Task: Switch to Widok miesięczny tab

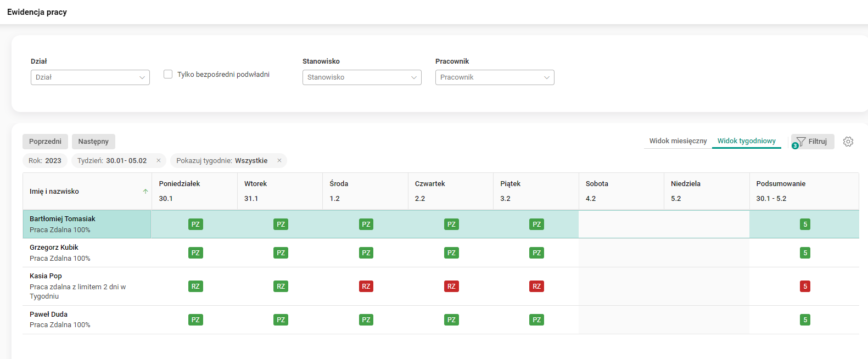Action: click(678, 141)
